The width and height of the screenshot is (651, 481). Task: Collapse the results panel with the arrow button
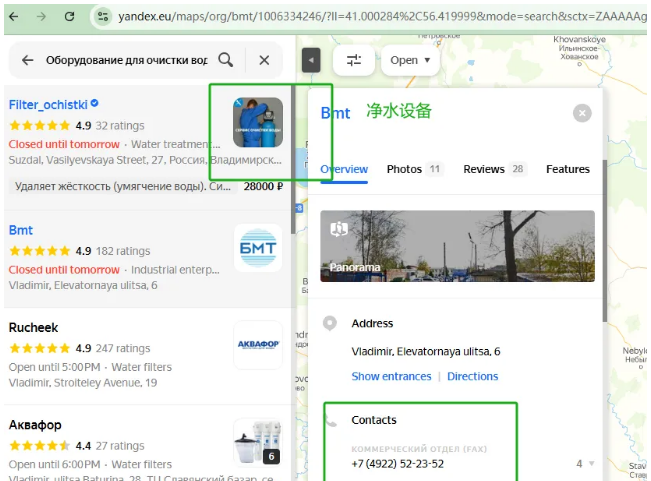pos(311,60)
